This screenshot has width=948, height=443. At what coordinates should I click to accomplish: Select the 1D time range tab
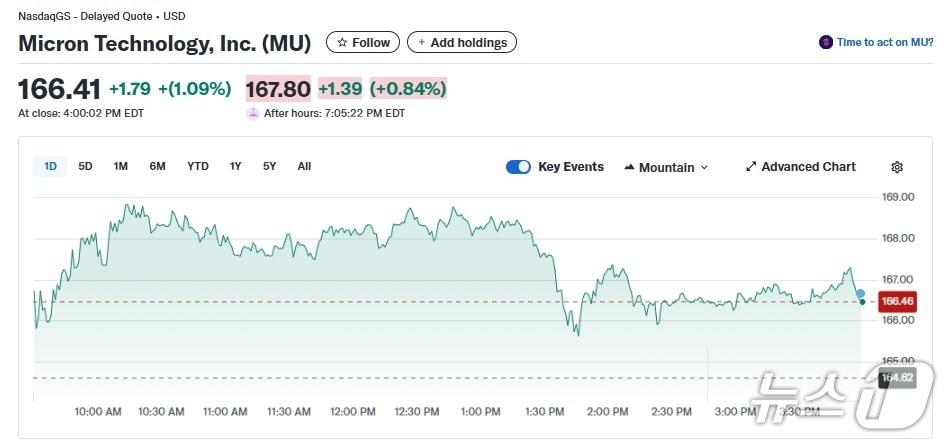point(50,166)
